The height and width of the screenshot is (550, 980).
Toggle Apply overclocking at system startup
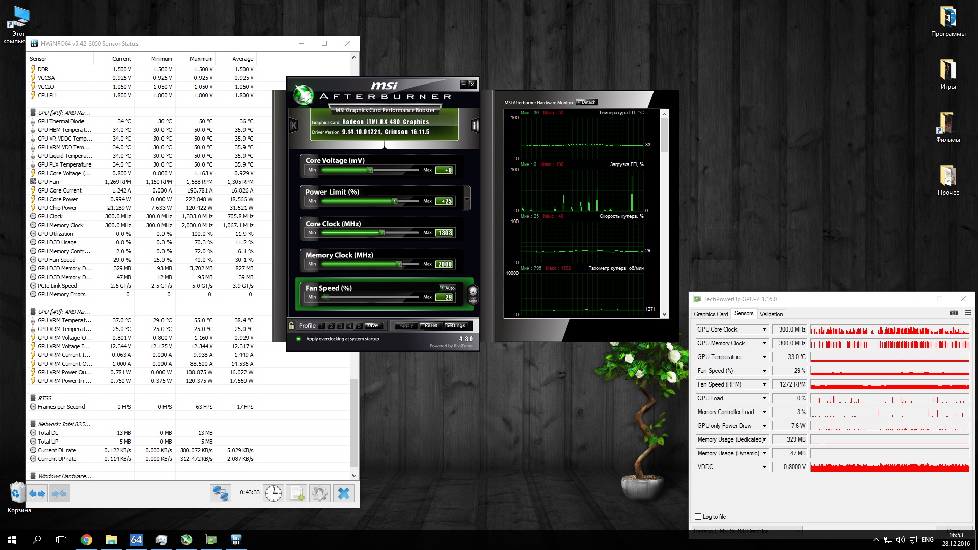point(298,339)
